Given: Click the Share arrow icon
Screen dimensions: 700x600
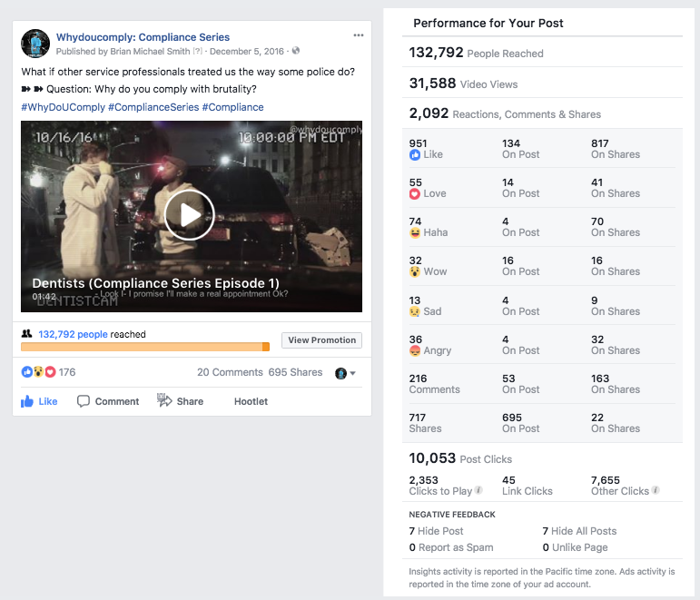Looking at the screenshot, I should (164, 400).
